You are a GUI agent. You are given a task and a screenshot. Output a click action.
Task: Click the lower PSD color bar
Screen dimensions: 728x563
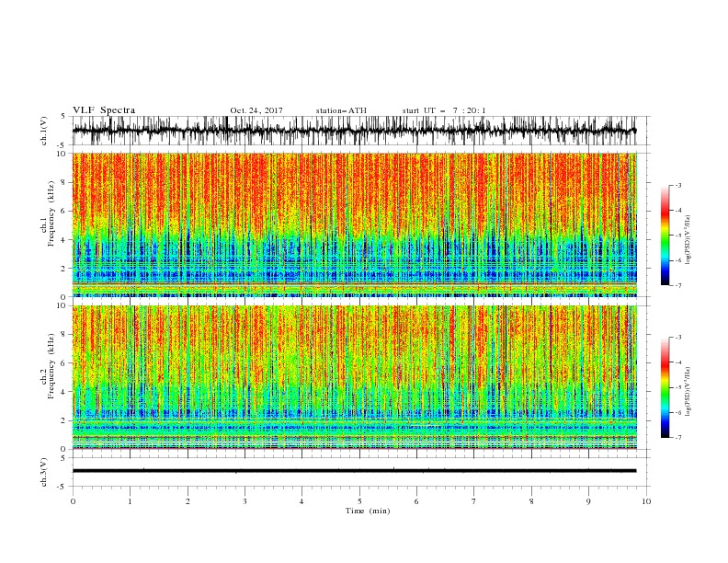coord(665,387)
